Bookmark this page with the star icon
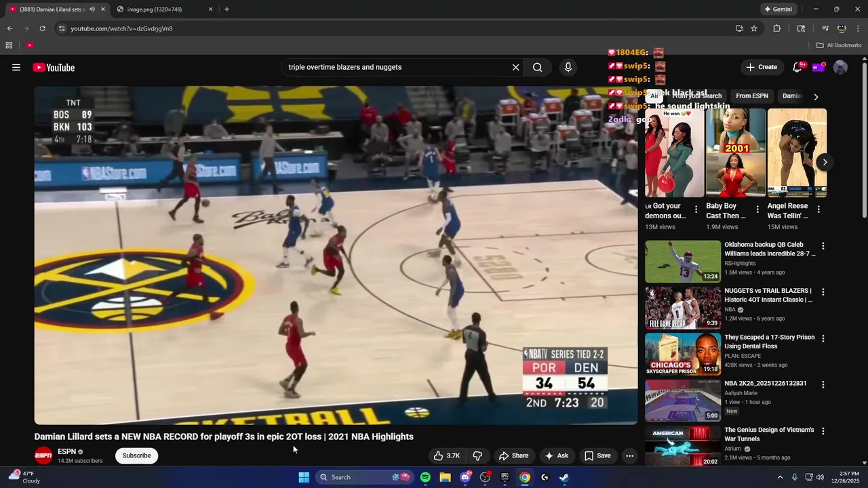This screenshot has height=488, width=868. [754, 28]
